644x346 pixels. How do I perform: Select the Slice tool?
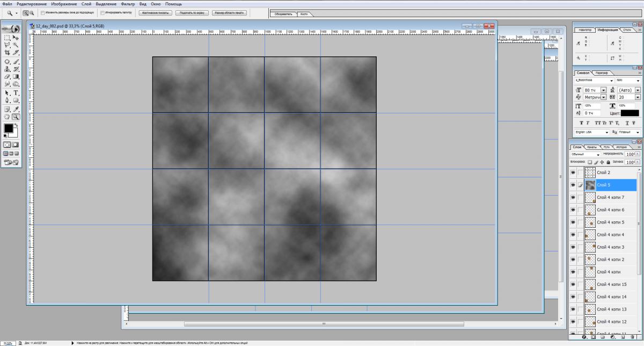[x=16, y=53]
